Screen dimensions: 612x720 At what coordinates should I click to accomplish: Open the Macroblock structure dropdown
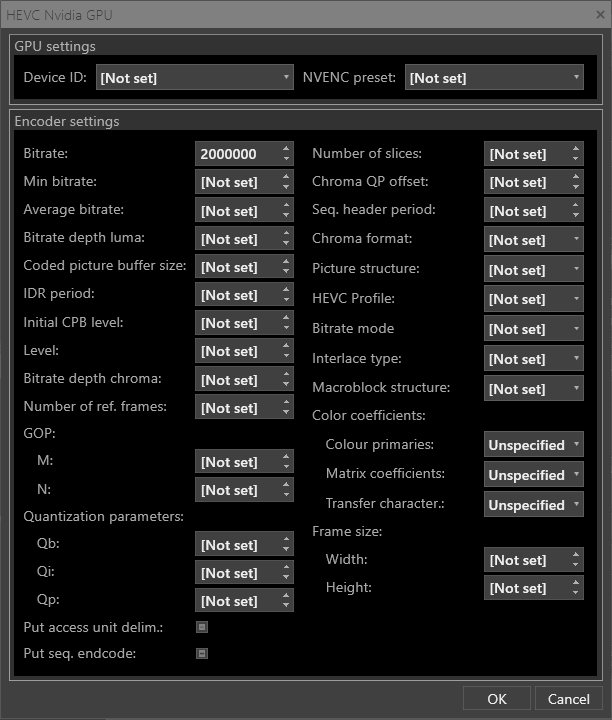533,388
